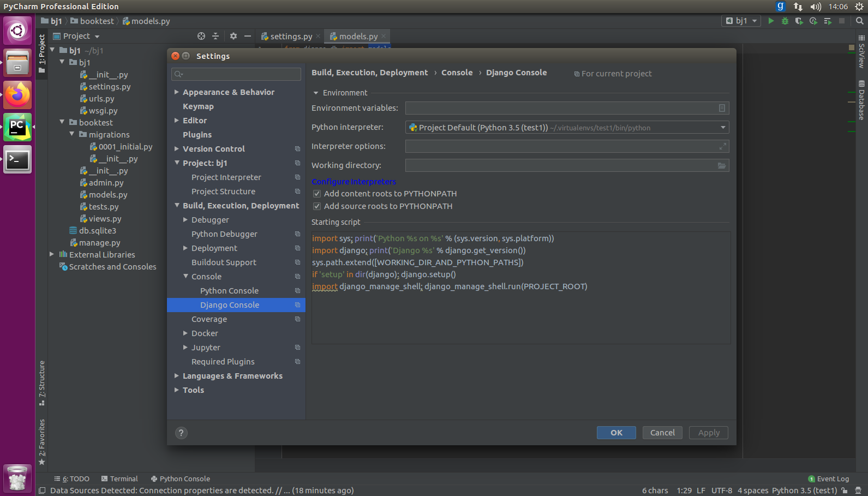Click the Debug bug icon
This screenshot has width=868, height=496.
point(785,21)
